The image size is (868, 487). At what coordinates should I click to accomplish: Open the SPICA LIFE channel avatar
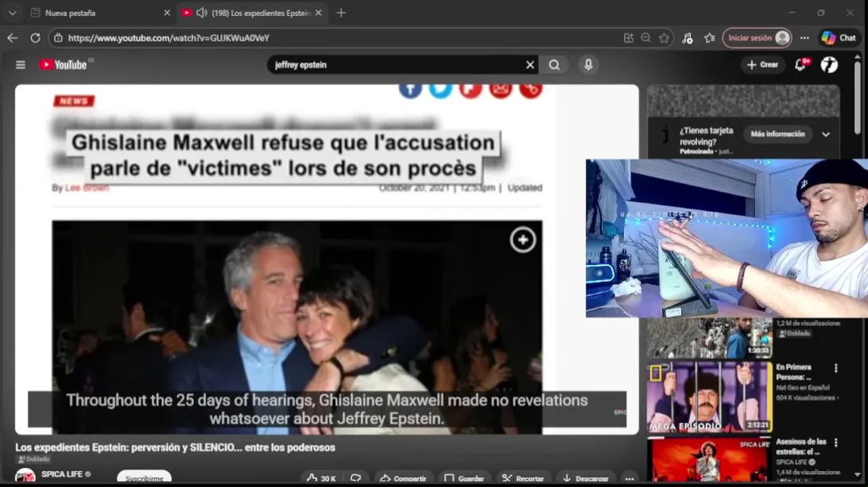[x=25, y=477]
